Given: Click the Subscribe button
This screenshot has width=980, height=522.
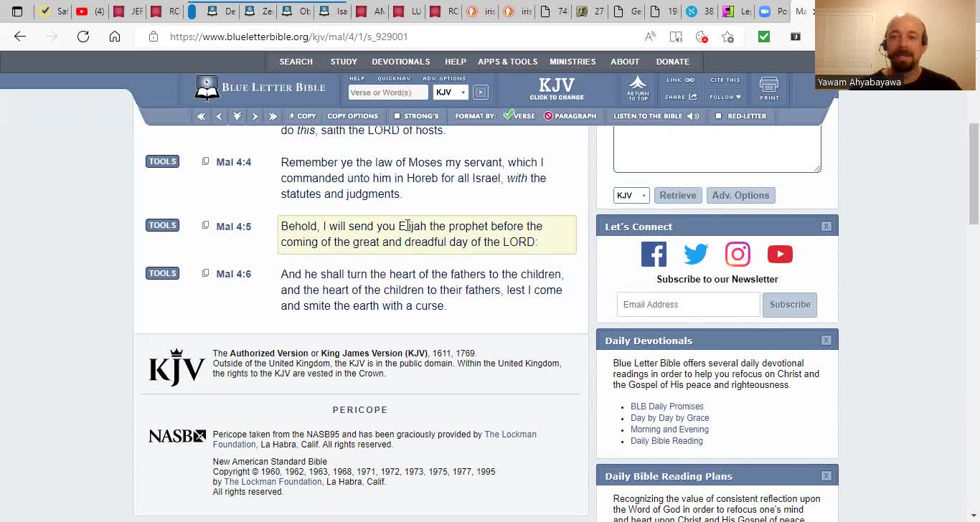Looking at the screenshot, I should pyautogui.click(x=790, y=304).
